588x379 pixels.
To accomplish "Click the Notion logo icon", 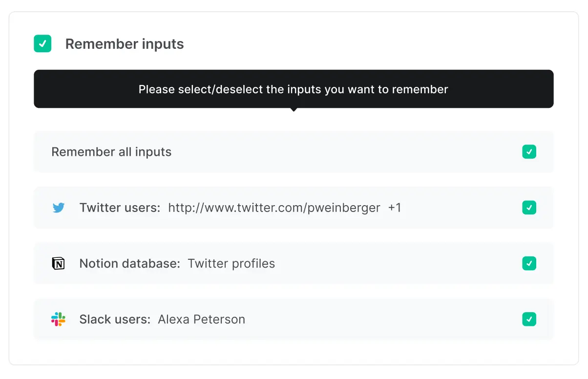I will [58, 264].
